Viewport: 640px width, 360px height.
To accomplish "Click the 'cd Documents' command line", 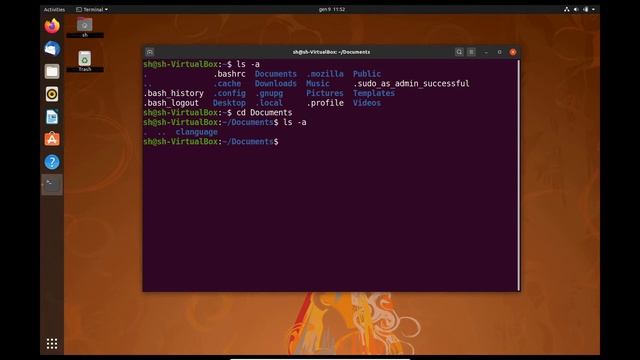I will (x=264, y=113).
